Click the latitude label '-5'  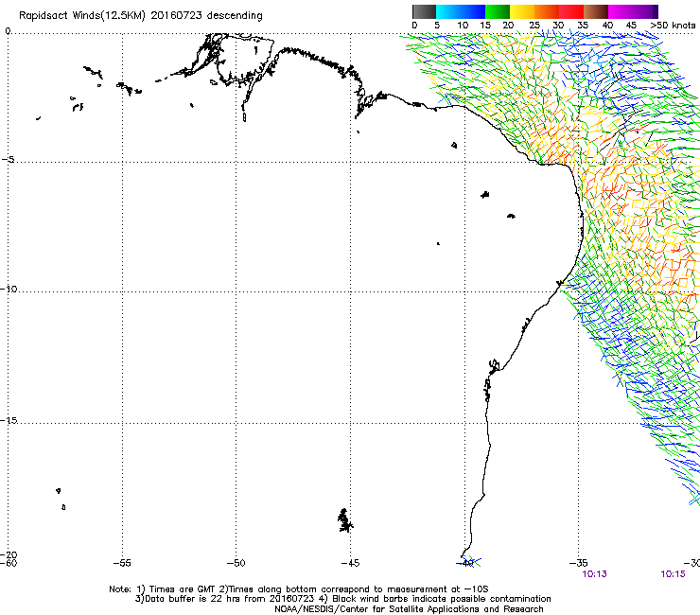[x=9, y=160]
